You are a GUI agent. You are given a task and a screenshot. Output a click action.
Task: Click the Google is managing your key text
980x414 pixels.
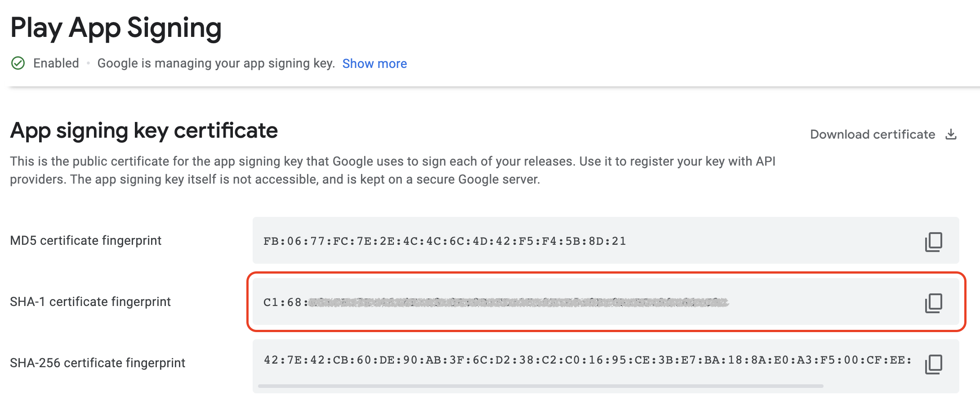216,63
